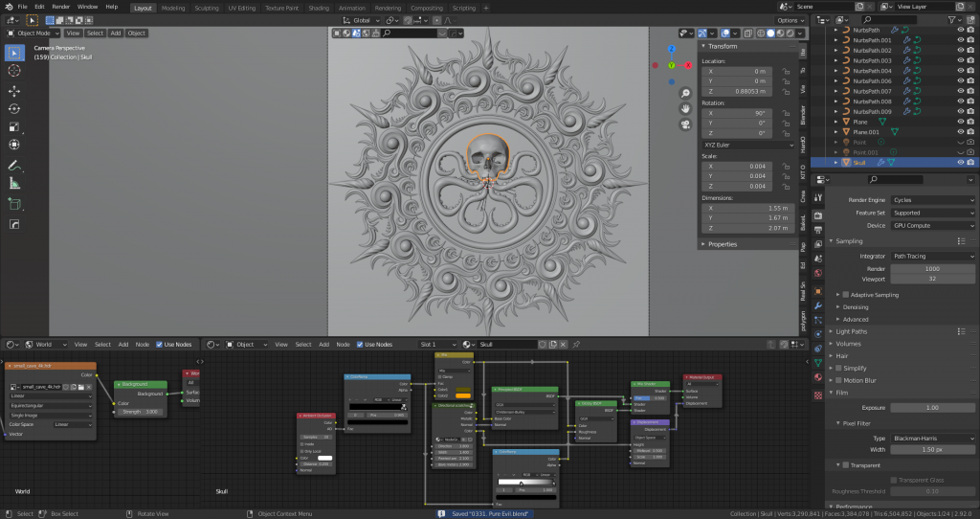Open the Render Engine dropdown

(932, 200)
